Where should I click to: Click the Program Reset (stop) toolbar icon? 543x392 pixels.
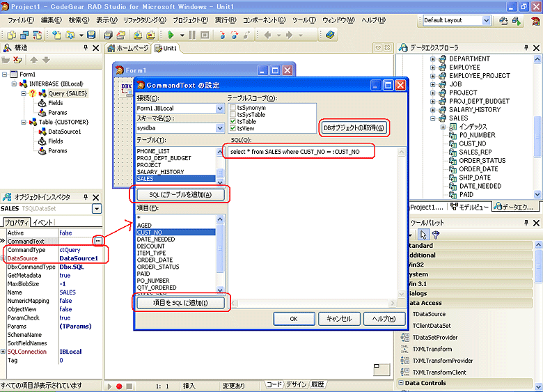(x=205, y=35)
